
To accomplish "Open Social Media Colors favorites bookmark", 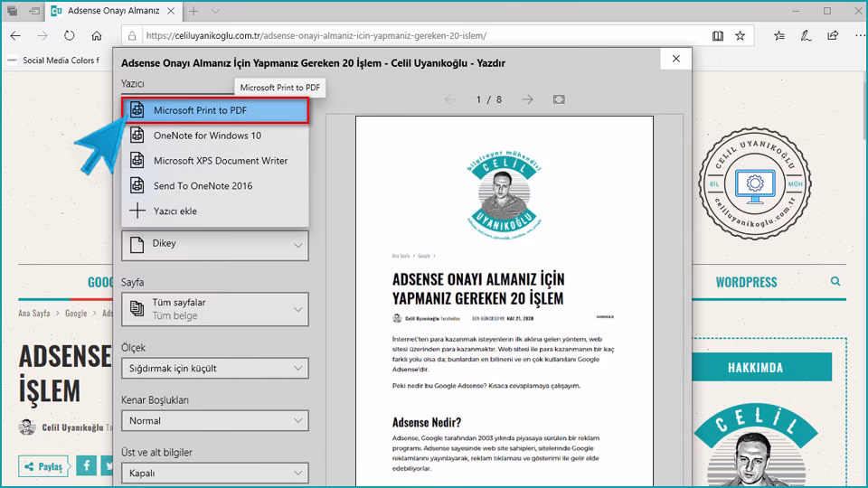I will tap(53, 61).
